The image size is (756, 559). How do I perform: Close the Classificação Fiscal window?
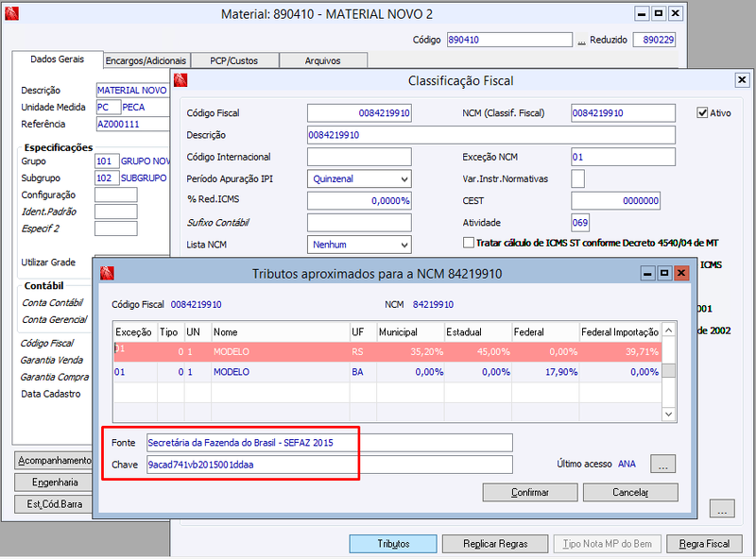coord(742,80)
